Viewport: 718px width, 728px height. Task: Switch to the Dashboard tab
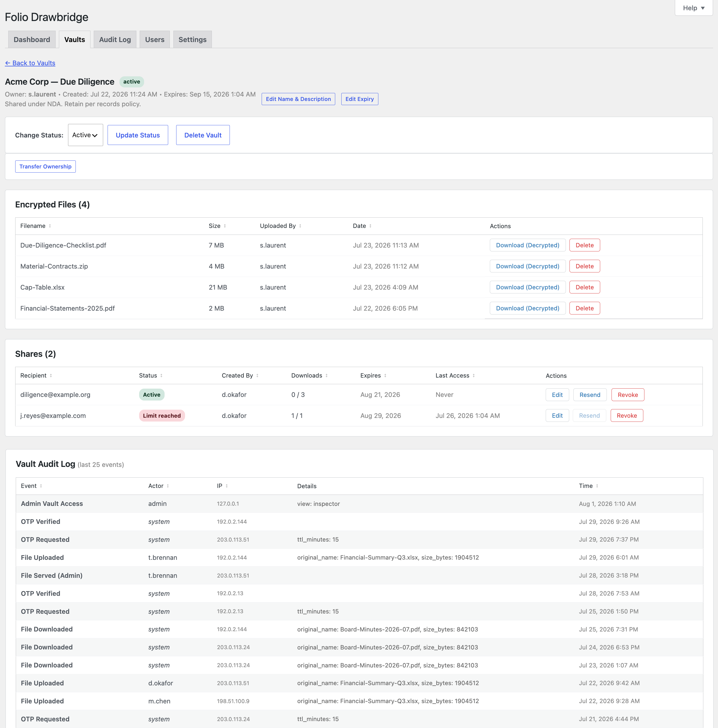tap(32, 40)
